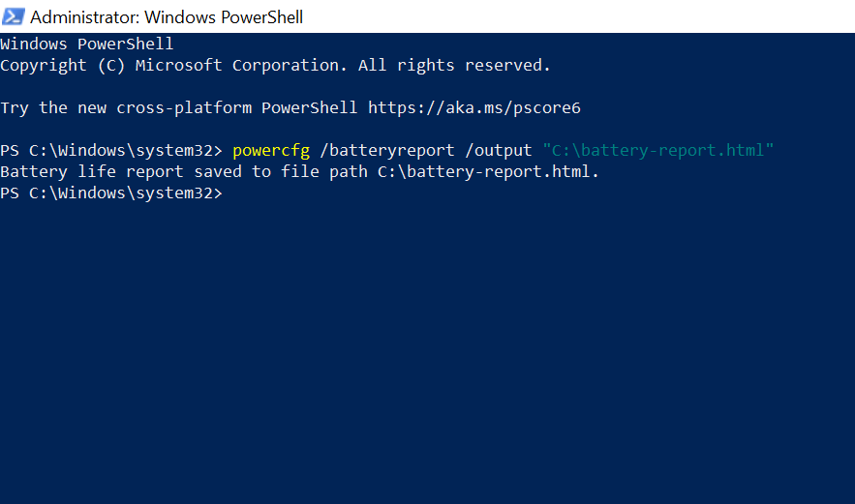Click the quoted "C:\battery-report.html" path string
Screen dimensions: 855x504
coord(658,150)
